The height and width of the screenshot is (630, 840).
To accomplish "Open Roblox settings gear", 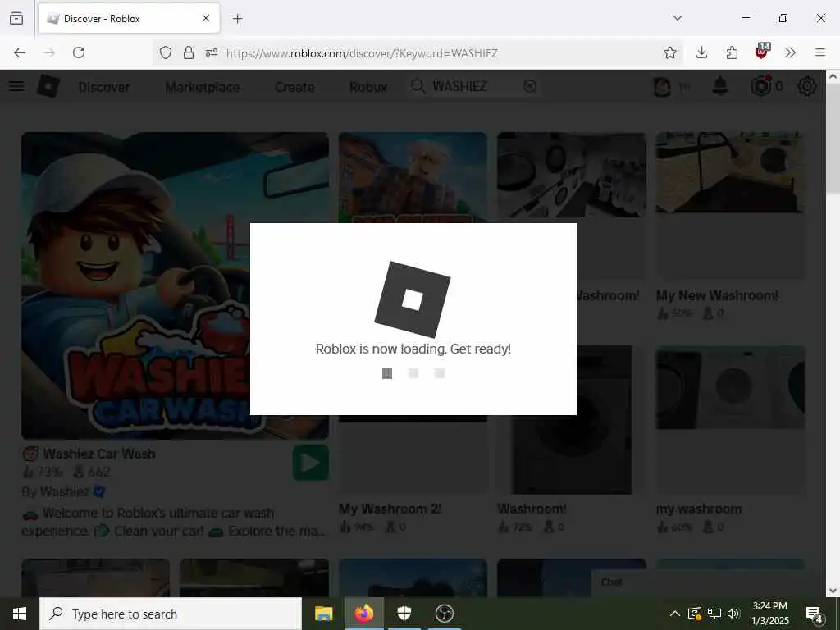I will (x=807, y=85).
